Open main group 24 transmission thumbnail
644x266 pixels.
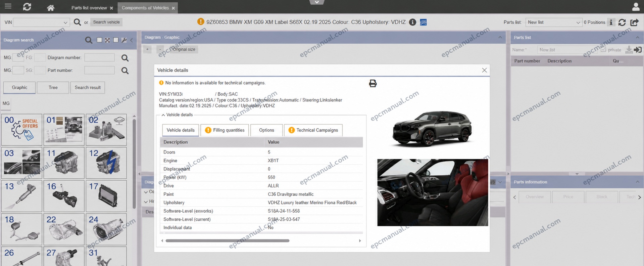tap(106, 229)
